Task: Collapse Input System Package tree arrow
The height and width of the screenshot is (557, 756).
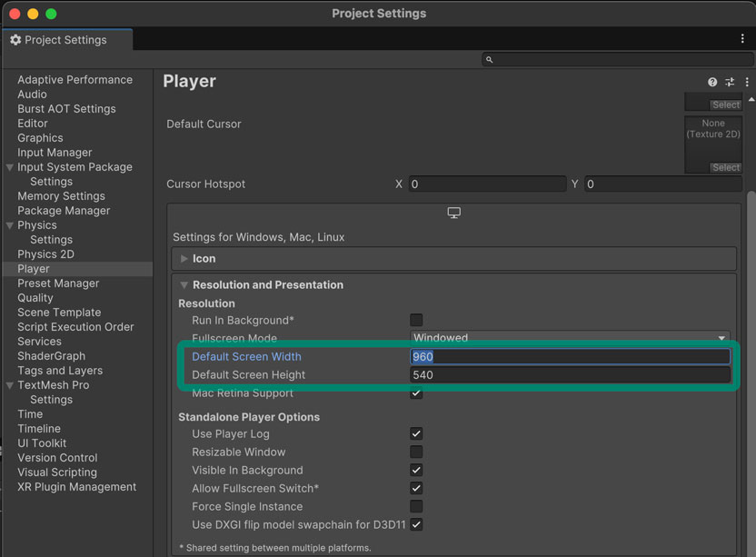Action: 10,167
